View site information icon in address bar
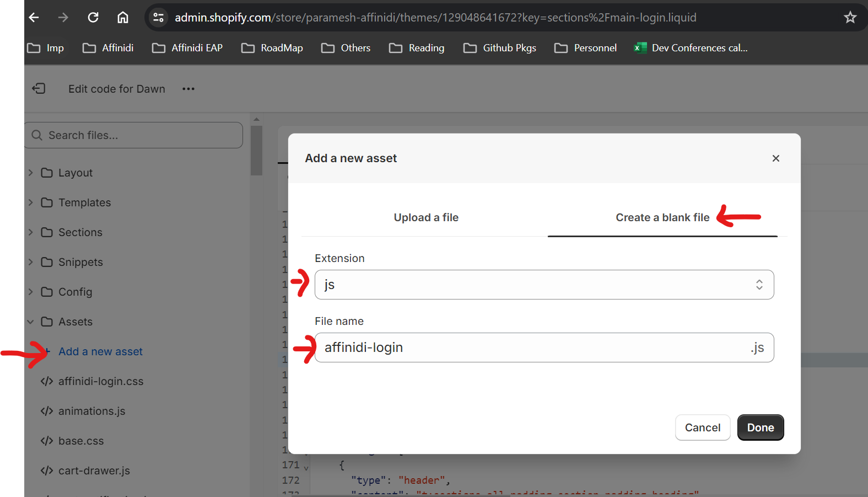The height and width of the screenshot is (497, 868). (x=159, y=18)
